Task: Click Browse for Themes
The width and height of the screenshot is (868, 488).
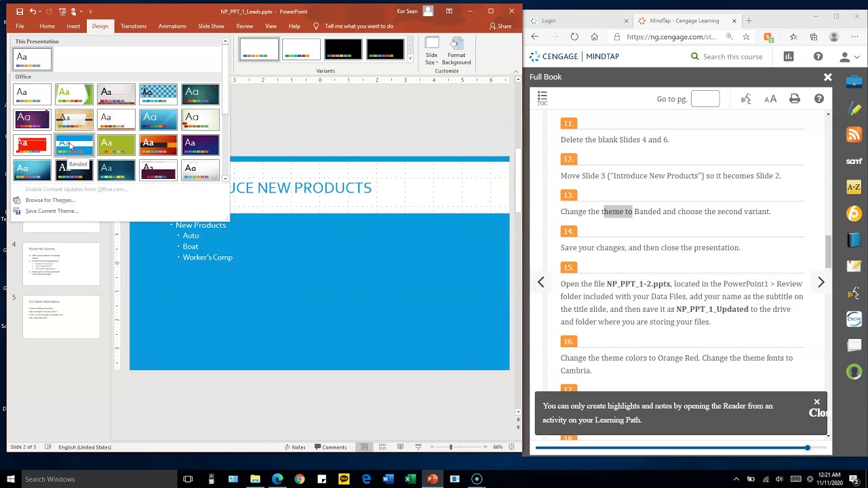Action: tap(50, 200)
